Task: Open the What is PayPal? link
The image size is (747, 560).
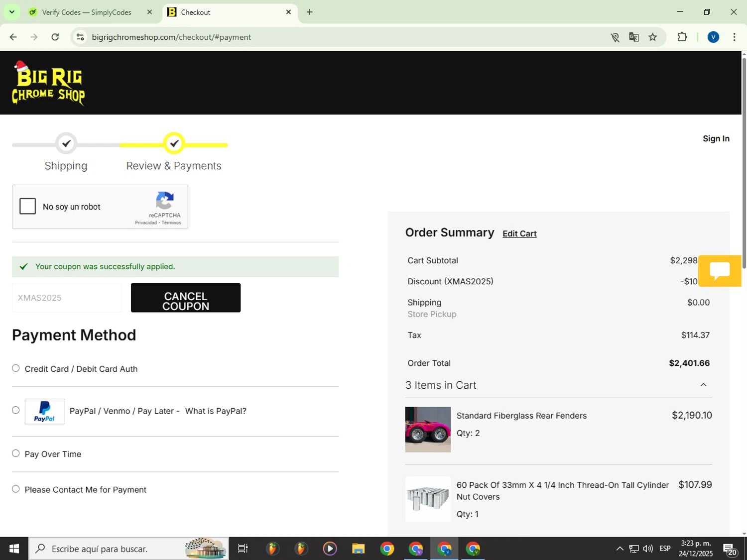Action: 216,411
